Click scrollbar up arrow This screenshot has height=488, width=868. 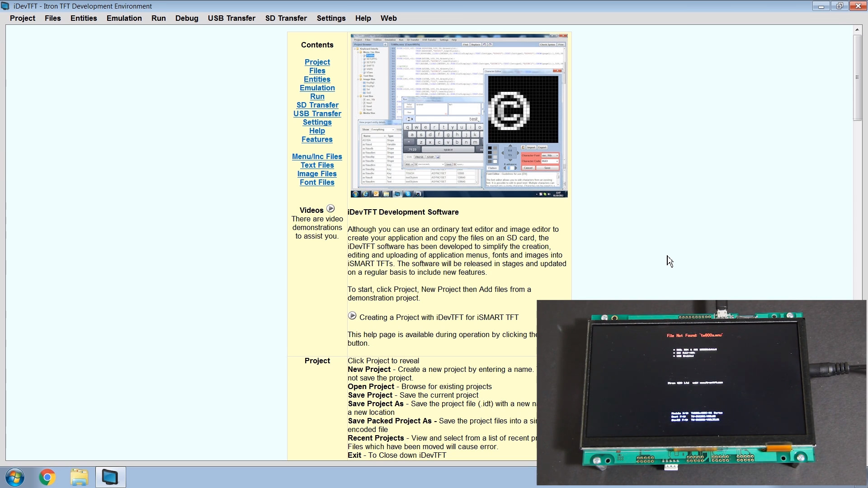[x=857, y=29]
